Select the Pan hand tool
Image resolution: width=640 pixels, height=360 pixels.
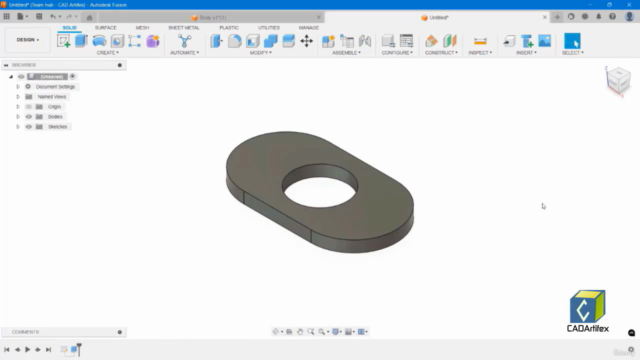(x=300, y=332)
